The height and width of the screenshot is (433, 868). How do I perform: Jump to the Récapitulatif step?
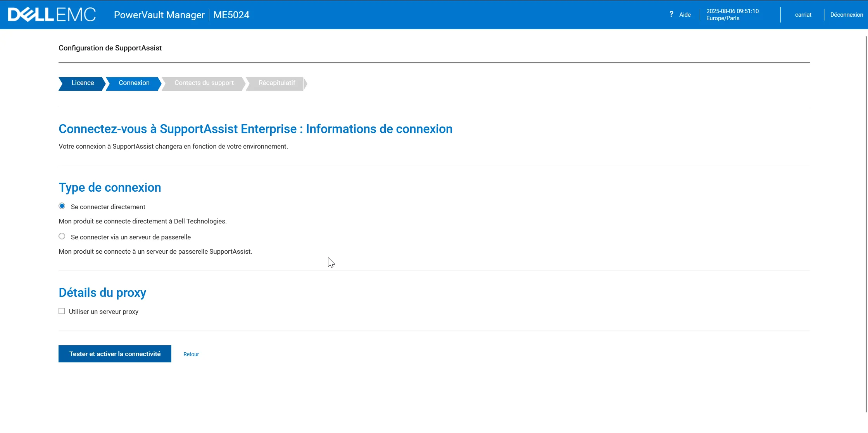point(276,83)
